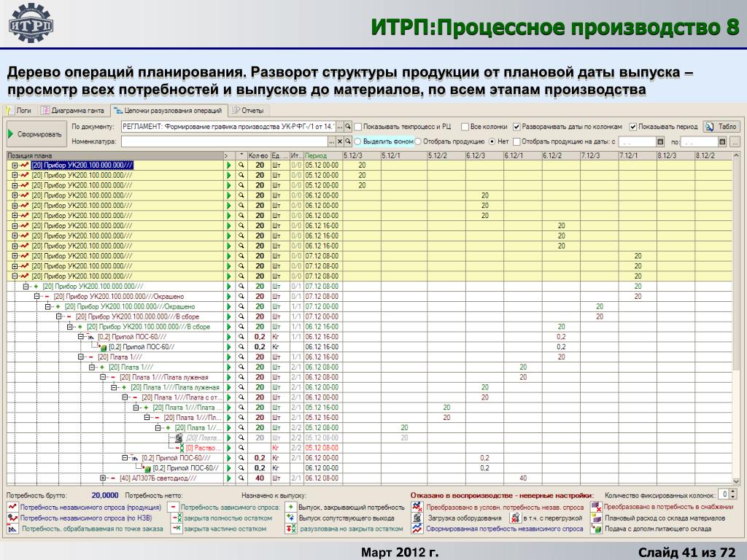Click legend icon Выпуск, закрывающий потребность
Image resolution: width=747 pixels, height=560 pixels.
[x=290, y=507]
